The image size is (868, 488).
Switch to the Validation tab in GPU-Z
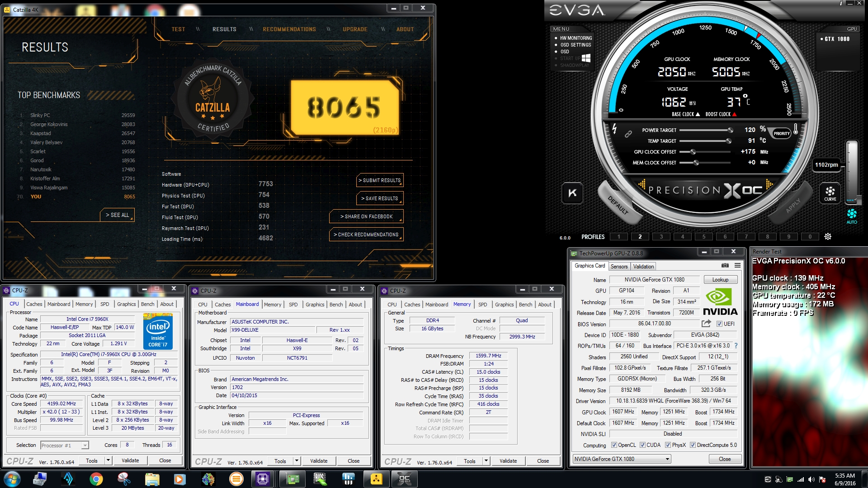pos(643,267)
